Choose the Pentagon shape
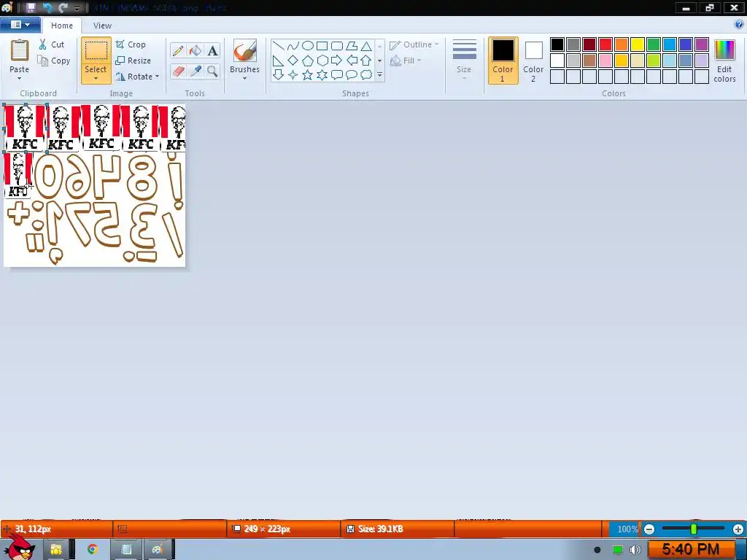 [308, 61]
